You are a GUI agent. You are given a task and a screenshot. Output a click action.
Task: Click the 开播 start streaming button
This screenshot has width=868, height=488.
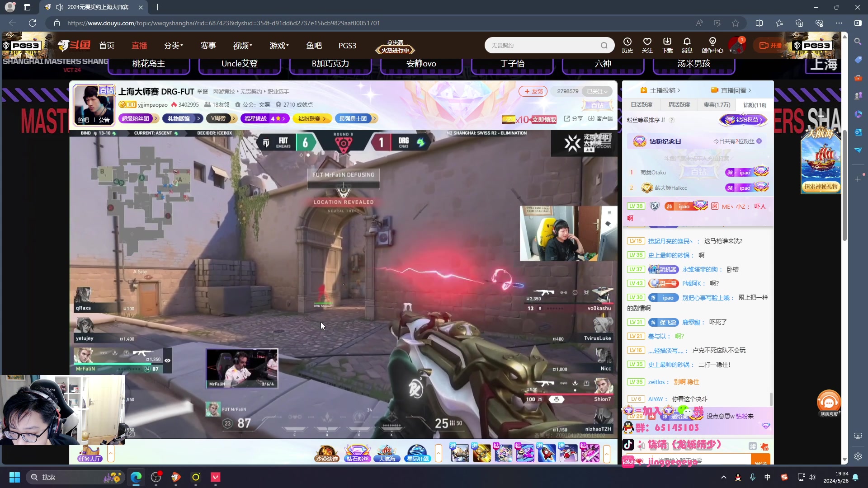[770, 45]
